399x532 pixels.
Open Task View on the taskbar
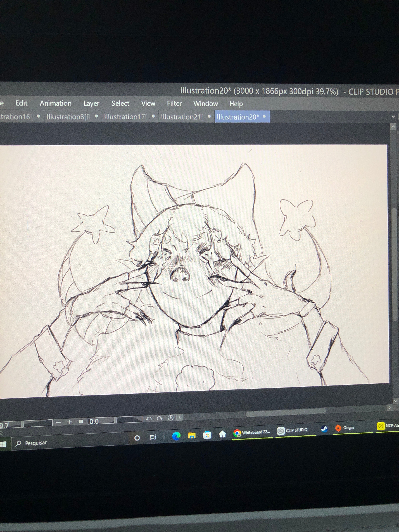tap(153, 437)
